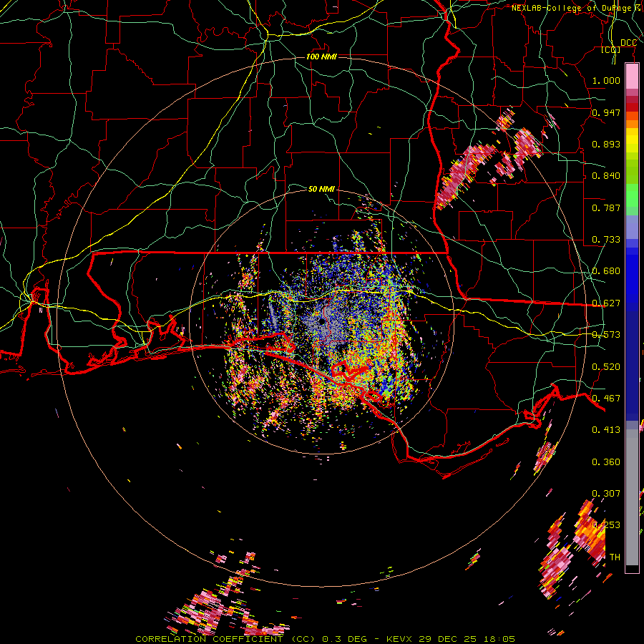Click the 100 NMI range ring label

click(x=321, y=57)
